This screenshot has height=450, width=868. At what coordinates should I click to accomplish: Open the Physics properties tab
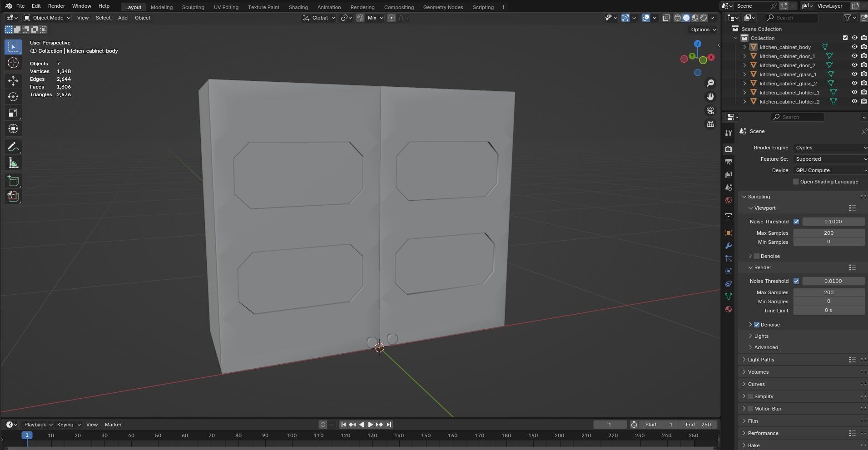coord(729,271)
